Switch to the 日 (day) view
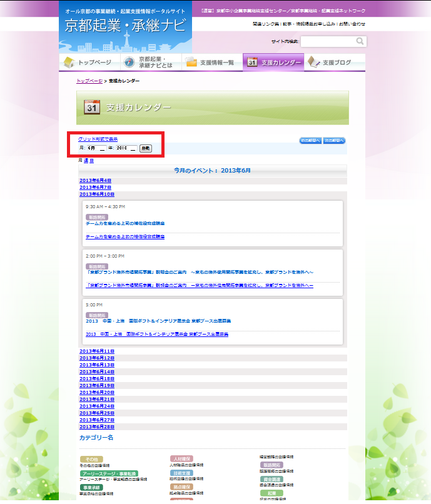The width and height of the screenshot is (431, 504). click(x=92, y=161)
